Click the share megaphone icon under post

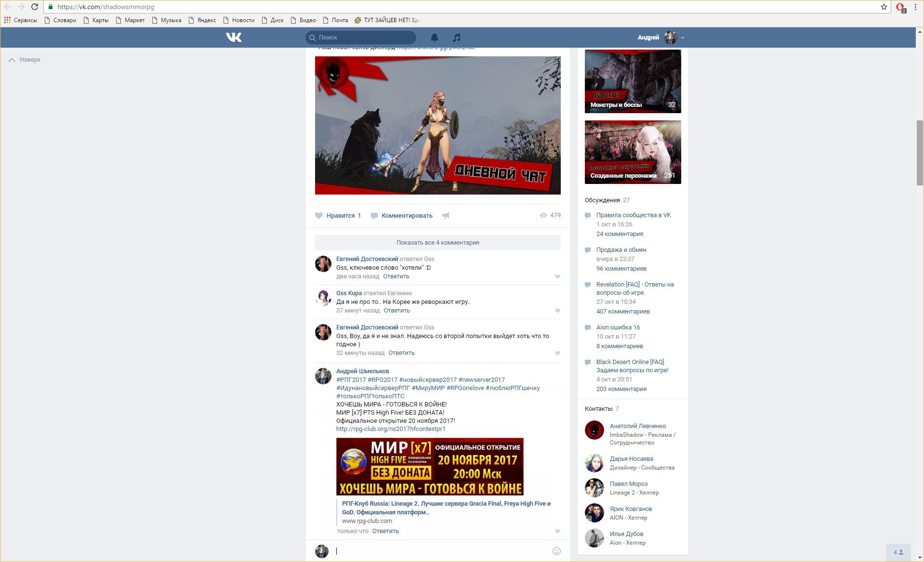click(446, 216)
